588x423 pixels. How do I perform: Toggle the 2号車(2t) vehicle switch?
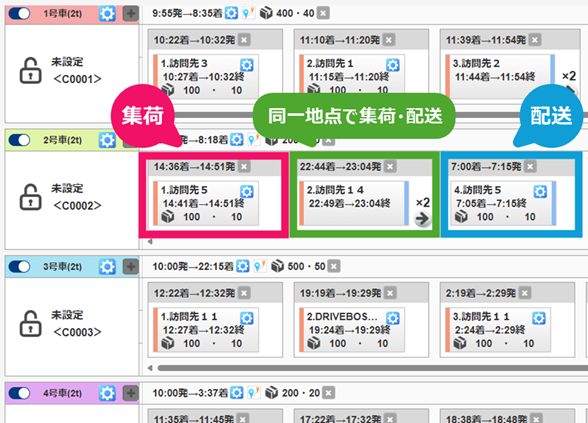click(19, 140)
